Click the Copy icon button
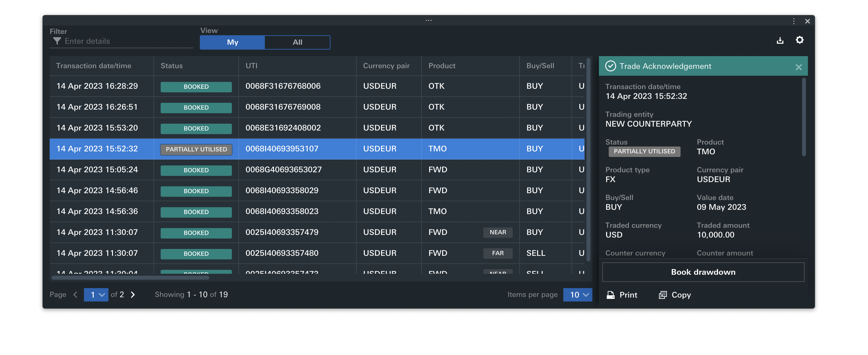Screen dimensions: 868x355 (x=663, y=295)
